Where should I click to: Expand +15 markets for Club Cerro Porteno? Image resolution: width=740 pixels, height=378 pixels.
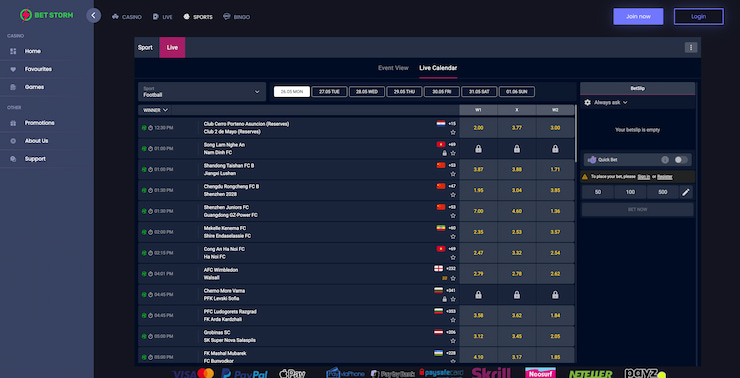452,124
